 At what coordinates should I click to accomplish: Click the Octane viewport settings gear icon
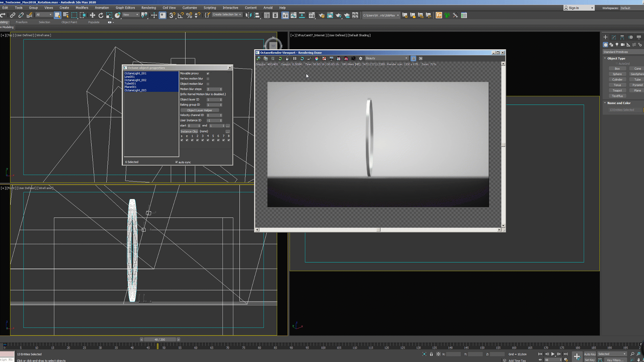point(361,58)
